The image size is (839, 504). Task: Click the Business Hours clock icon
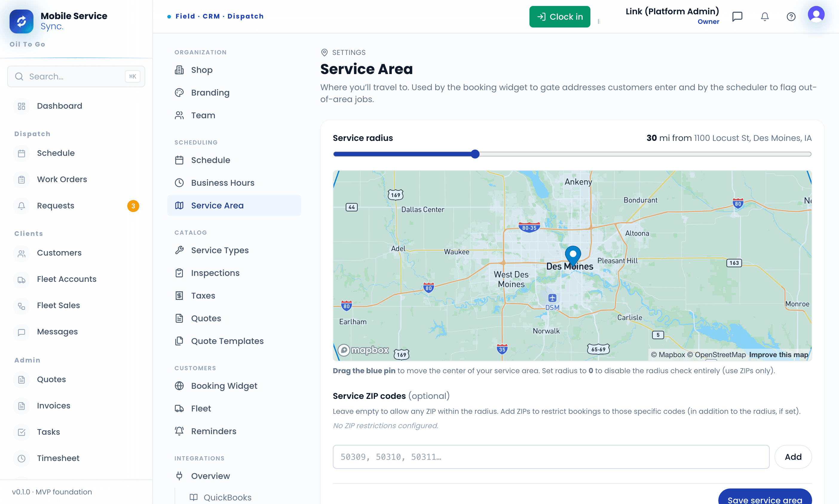click(179, 183)
